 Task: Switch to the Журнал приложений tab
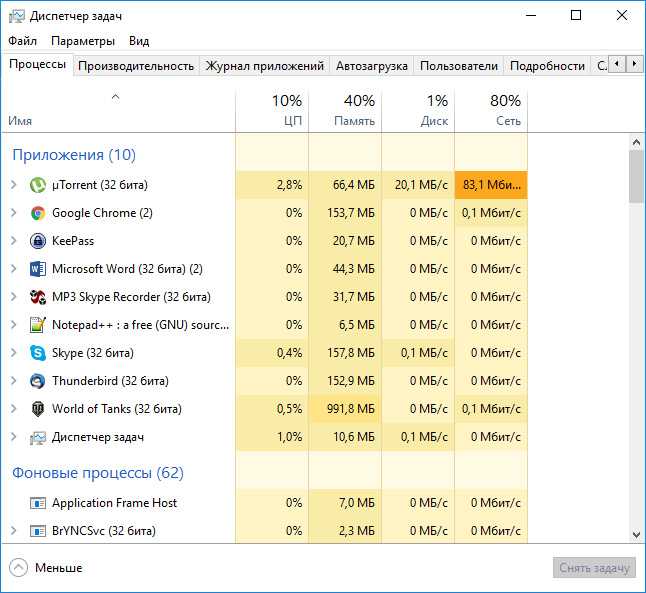(264, 66)
